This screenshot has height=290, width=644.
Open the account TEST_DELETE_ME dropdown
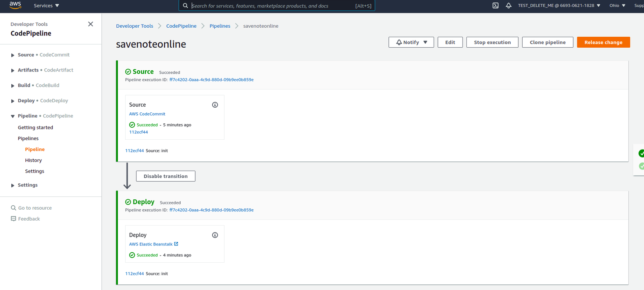pos(559,5)
